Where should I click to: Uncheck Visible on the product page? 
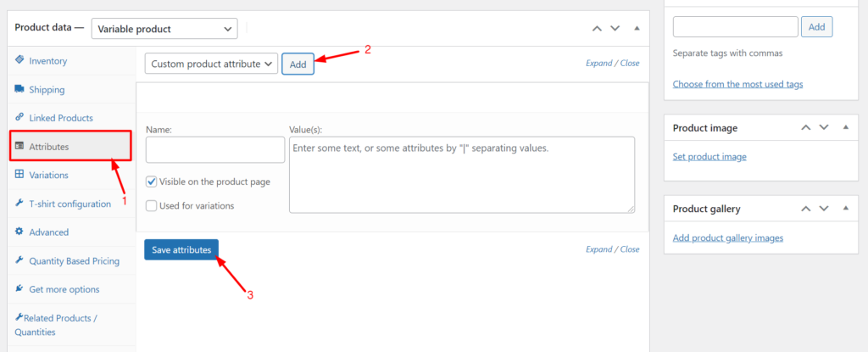click(x=151, y=182)
